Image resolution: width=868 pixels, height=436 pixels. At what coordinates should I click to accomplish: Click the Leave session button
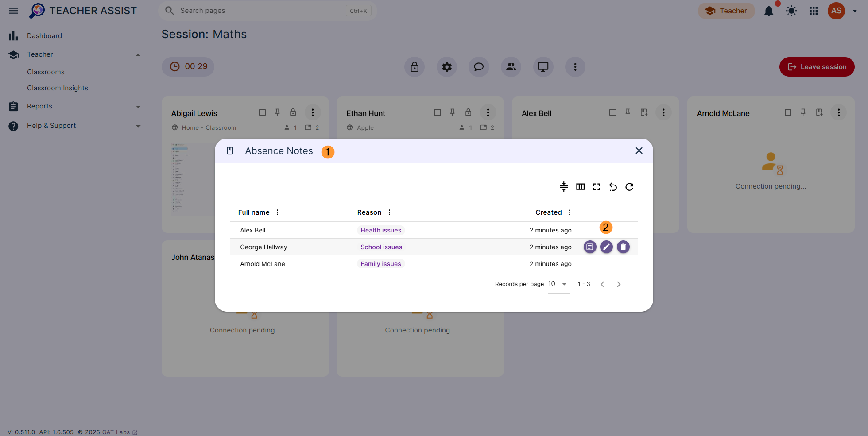point(817,67)
